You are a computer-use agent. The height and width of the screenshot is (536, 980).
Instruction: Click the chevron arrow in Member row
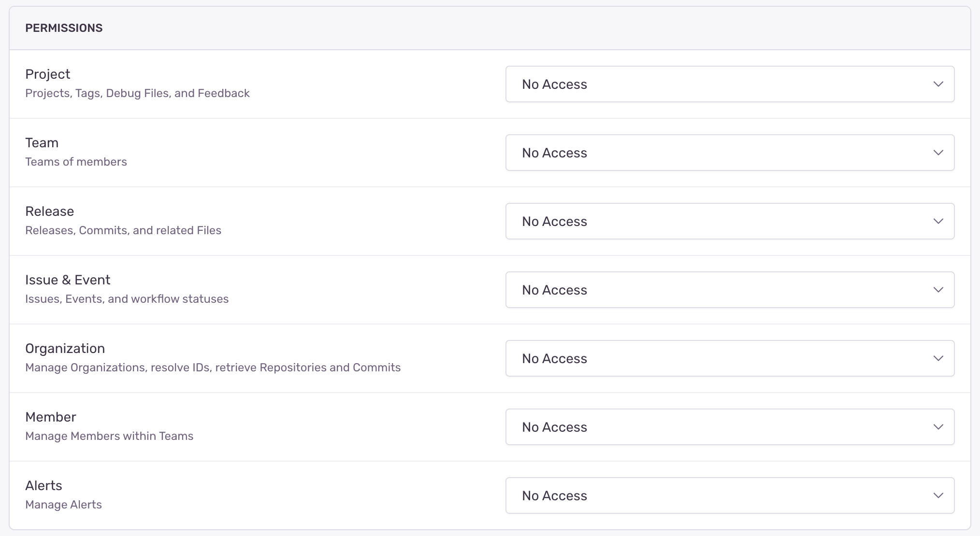click(938, 427)
